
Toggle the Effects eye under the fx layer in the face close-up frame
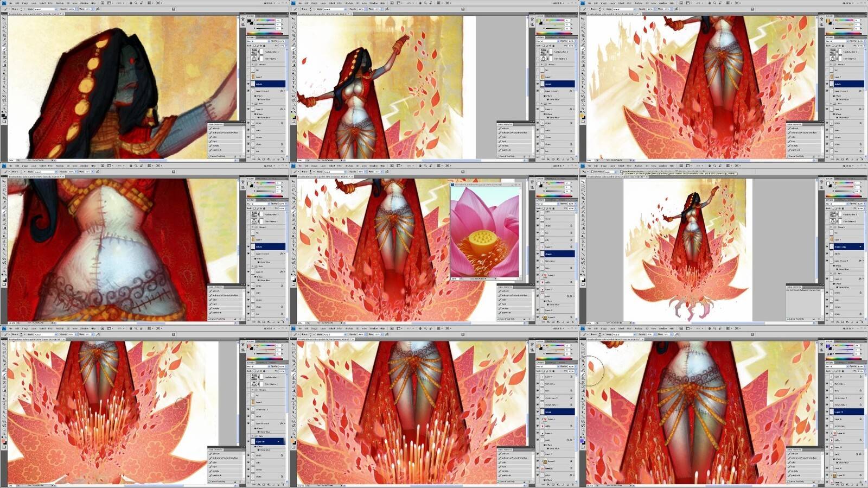(x=255, y=96)
